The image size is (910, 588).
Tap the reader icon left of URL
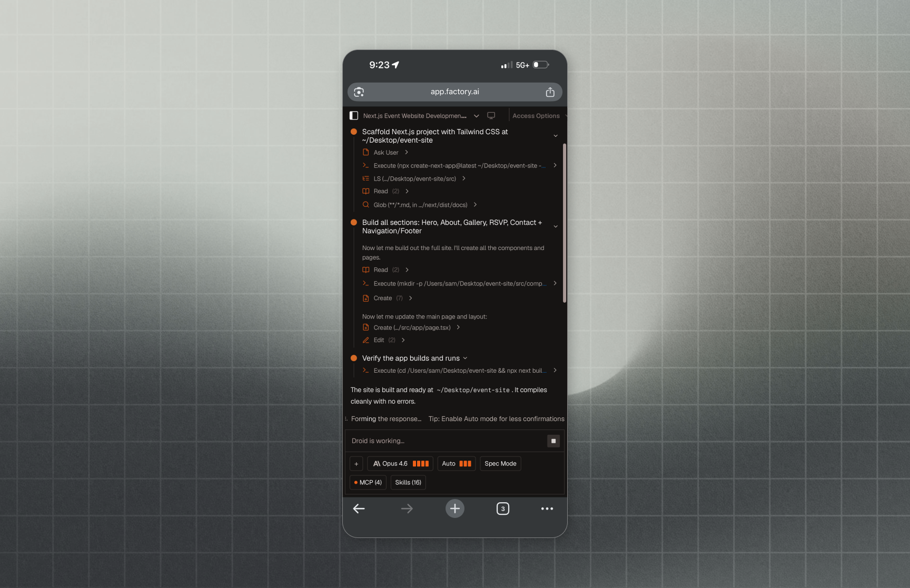[x=359, y=92]
